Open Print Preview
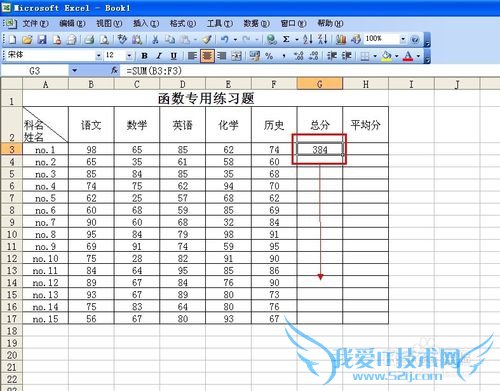The width and height of the screenshot is (500, 391). [x=104, y=40]
